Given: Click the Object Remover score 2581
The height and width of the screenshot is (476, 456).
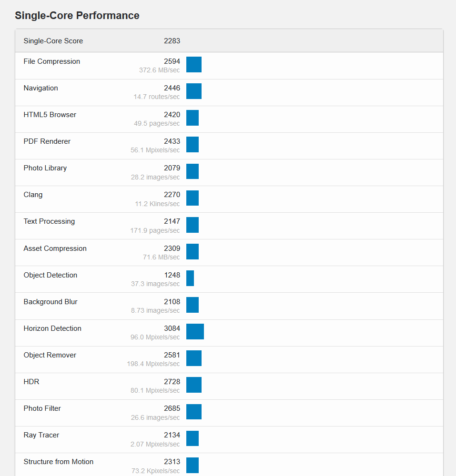Looking at the screenshot, I should [172, 355].
